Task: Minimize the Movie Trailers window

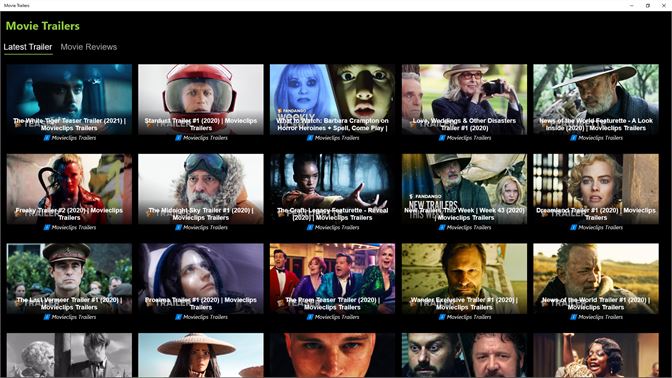Action: click(x=631, y=6)
